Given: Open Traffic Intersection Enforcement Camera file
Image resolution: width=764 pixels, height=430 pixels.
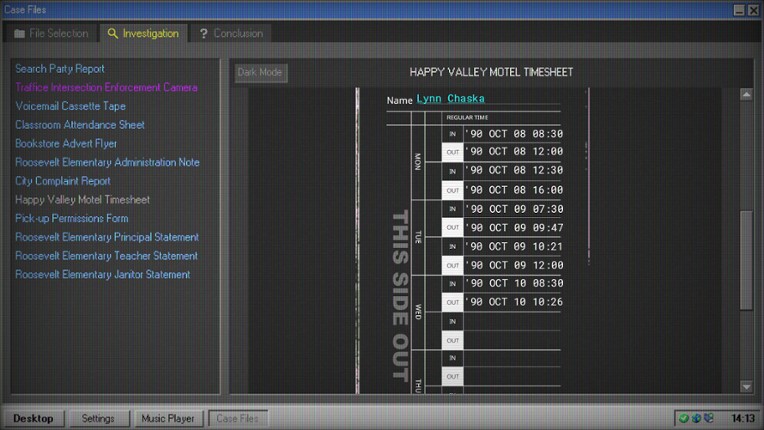Looking at the screenshot, I should pyautogui.click(x=106, y=87).
